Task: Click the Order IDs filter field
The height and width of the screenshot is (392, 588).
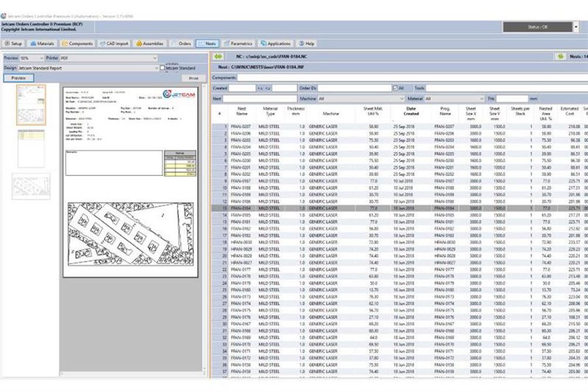Action: tap(354, 88)
